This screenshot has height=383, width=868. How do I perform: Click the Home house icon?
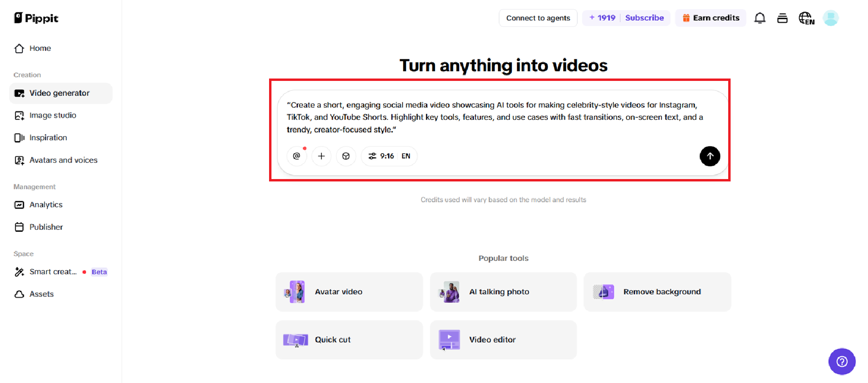[x=19, y=48]
